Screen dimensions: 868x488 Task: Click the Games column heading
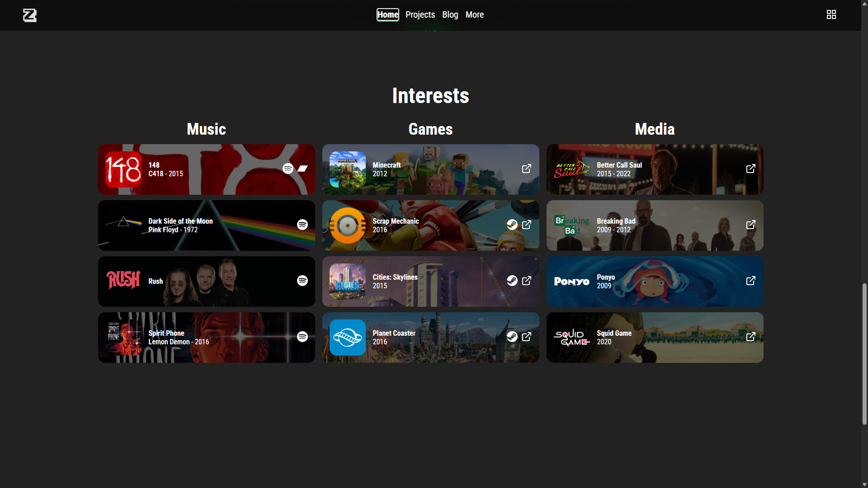[431, 129]
